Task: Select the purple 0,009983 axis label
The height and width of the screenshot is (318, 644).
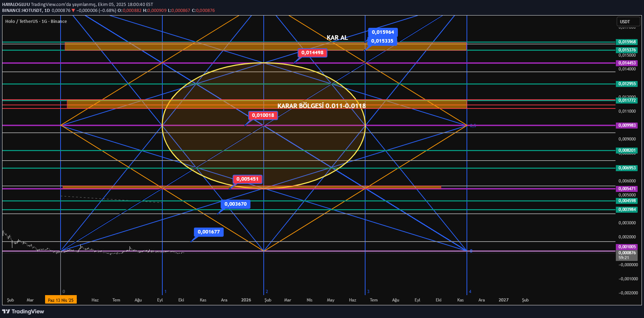Action: [x=627, y=125]
